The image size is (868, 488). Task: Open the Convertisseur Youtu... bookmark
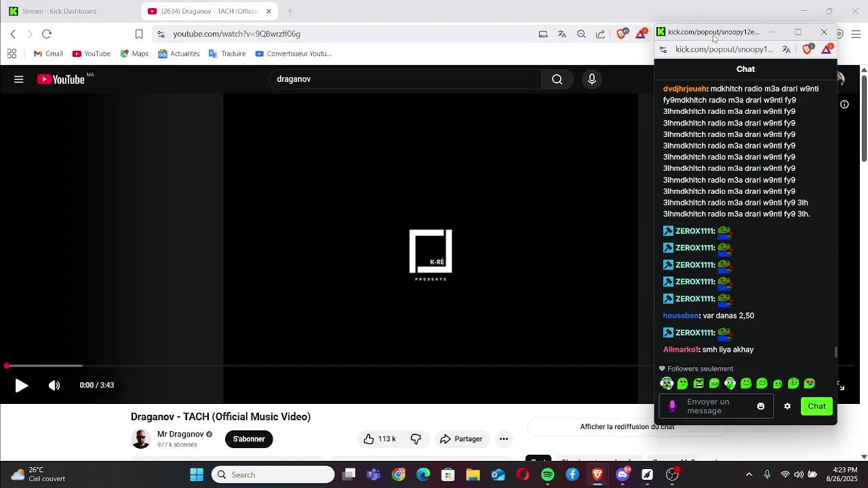tap(293, 54)
